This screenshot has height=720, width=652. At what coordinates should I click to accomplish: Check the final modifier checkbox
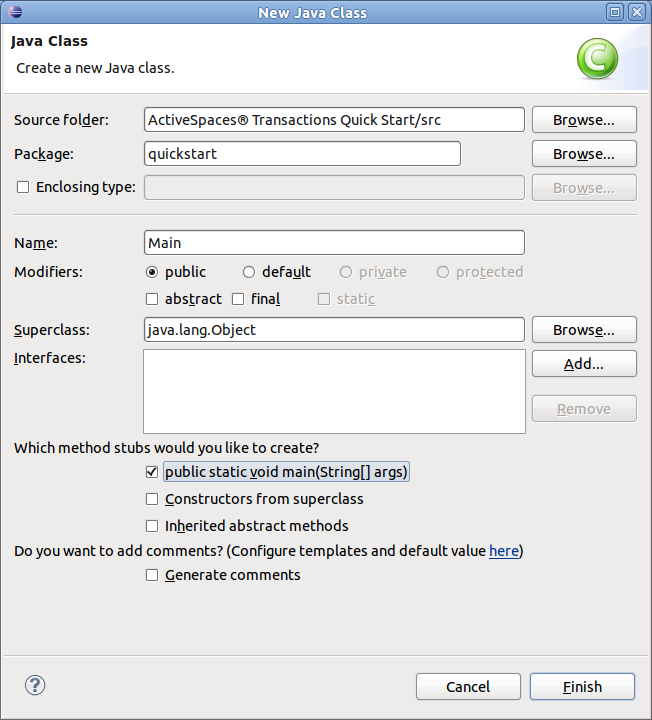pyautogui.click(x=238, y=299)
